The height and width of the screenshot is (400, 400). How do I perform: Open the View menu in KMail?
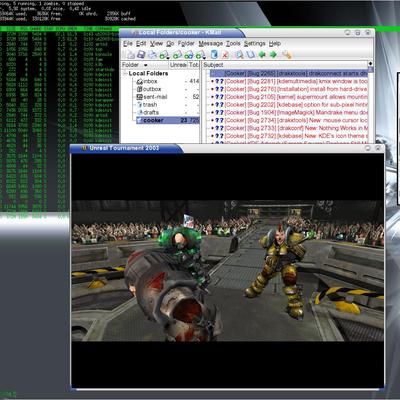156,44
